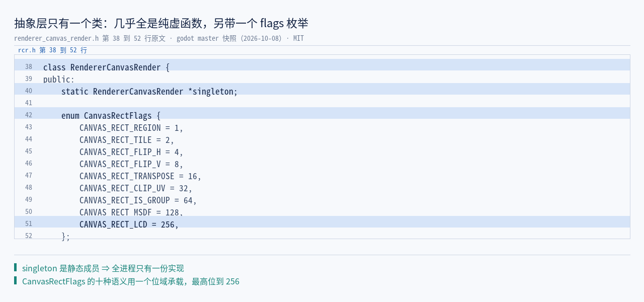Image resolution: width=644 pixels, height=302 pixels.
Task: Click the CanvasRectFlags bitfield annotation text
Action: tap(131, 281)
